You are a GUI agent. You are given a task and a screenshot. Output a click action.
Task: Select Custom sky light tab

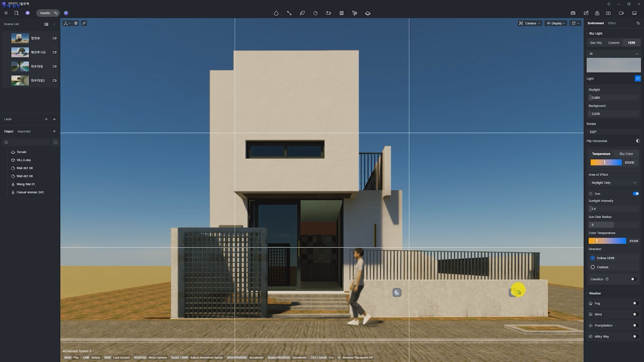pos(614,43)
